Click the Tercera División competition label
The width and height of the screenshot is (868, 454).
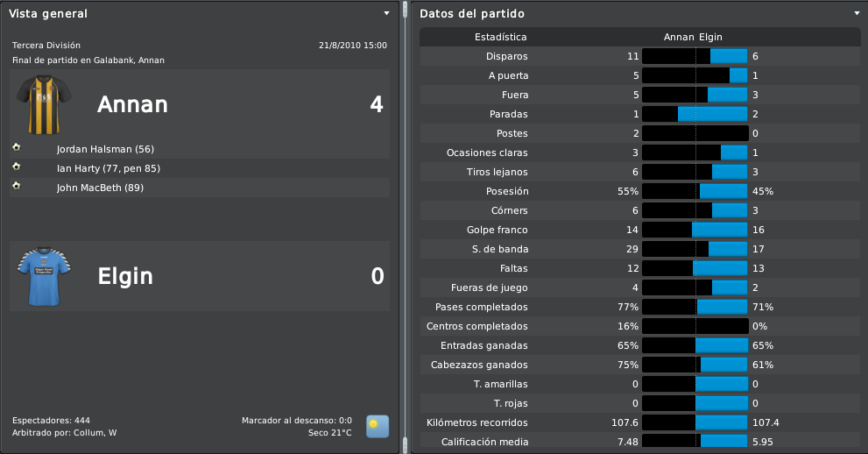[x=46, y=46]
